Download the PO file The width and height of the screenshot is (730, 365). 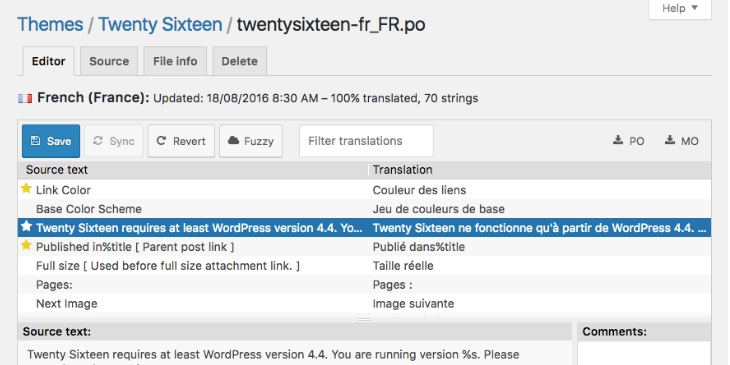pyautogui.click(x=629, y=141)
